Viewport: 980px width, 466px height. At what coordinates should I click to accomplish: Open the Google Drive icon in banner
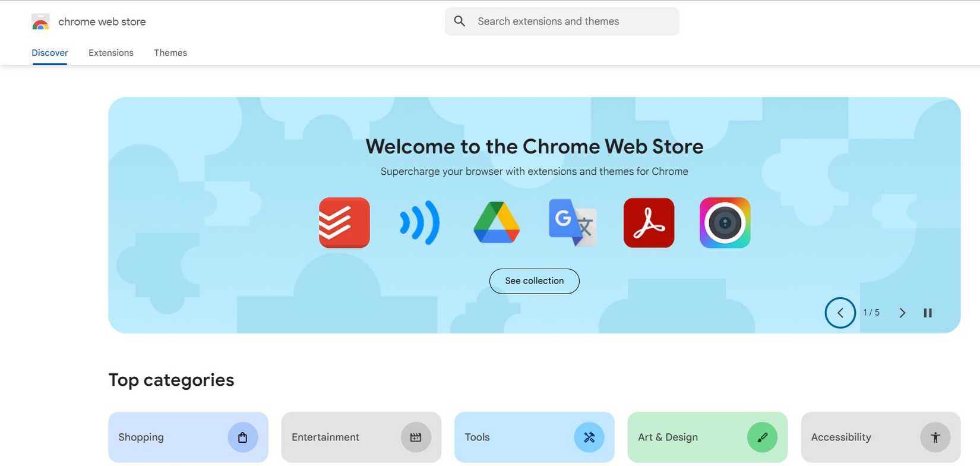(x=497, y=223)
